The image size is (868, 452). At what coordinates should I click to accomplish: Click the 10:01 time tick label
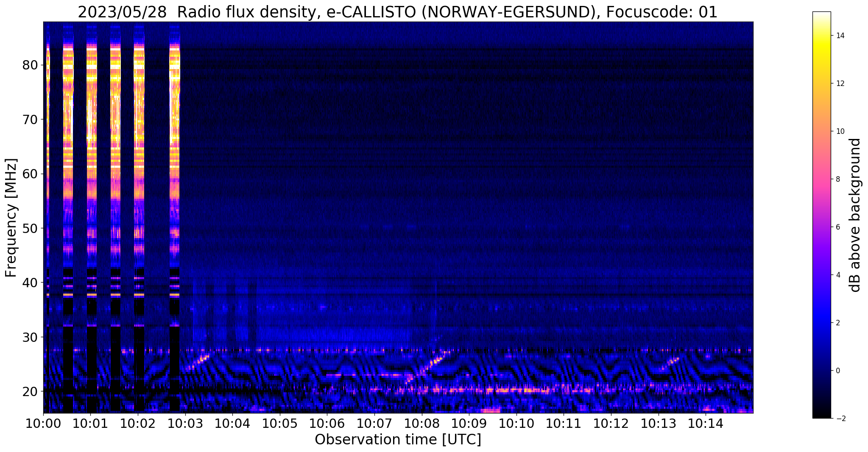coord(90,423)
